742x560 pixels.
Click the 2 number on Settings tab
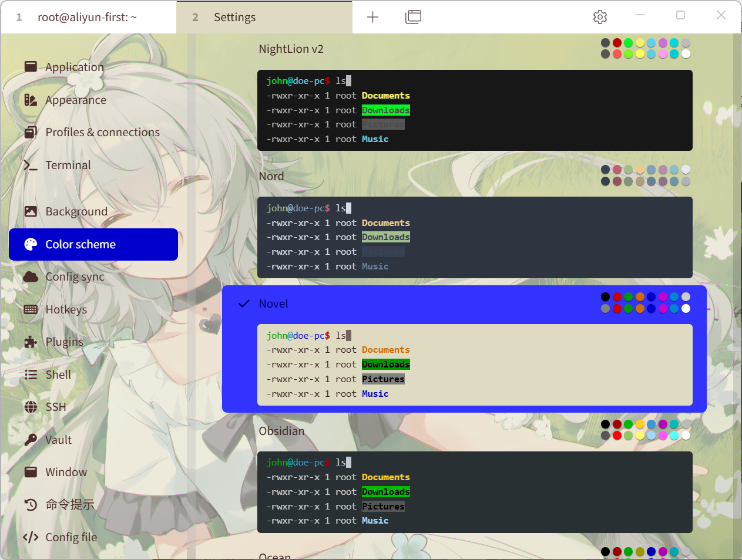click(196, 18)
